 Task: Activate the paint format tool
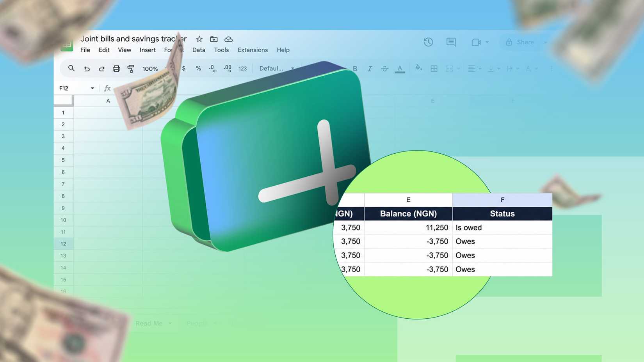pos(131,69)
